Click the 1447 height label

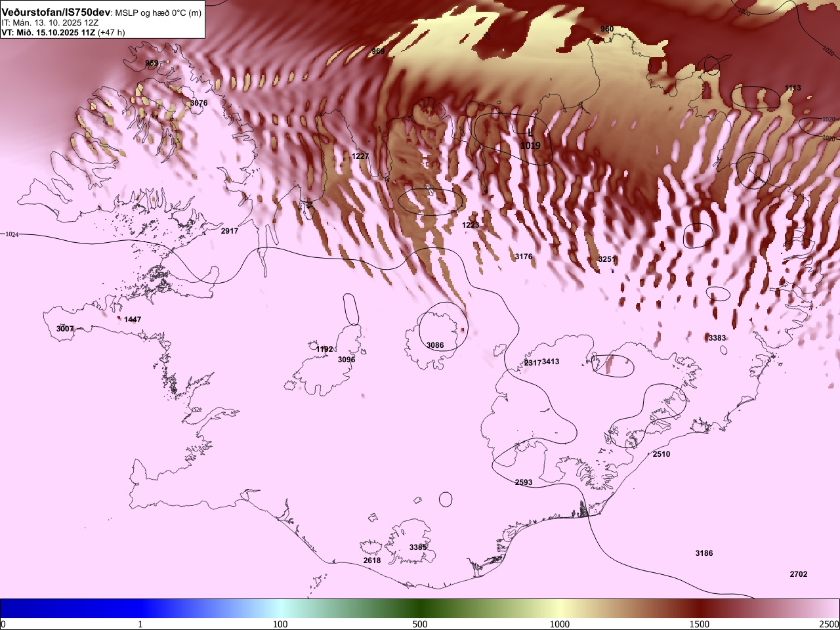click(x=133, y=320)
